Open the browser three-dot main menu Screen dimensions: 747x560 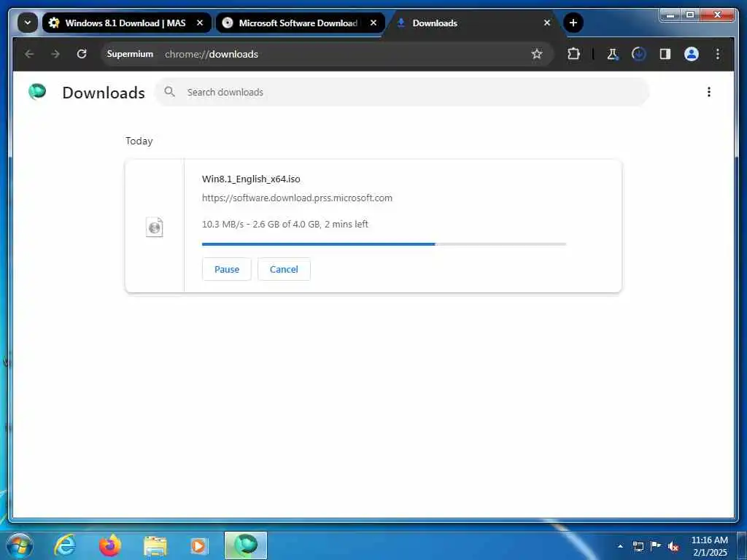tap(718, 54)
